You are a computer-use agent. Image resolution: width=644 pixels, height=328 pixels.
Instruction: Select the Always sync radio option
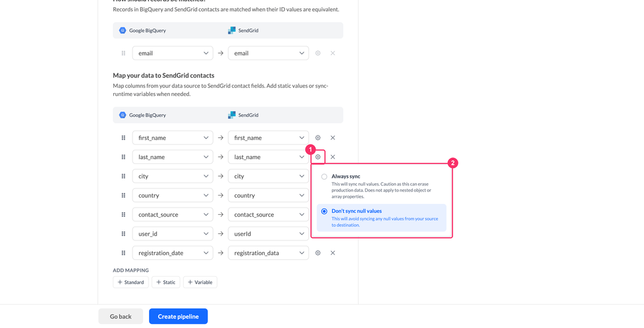[x=324, y=177]
